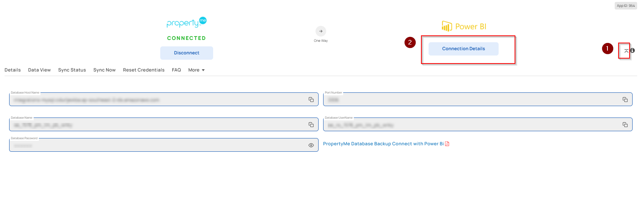Open the info icon beside collapse arrow

pos(632,51)
